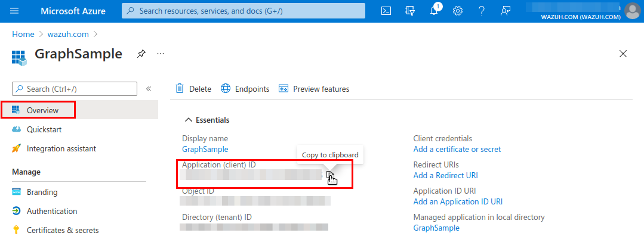This screenshot has height=236, width=644.
Task: Click Add a certificate or secret link
Action: point(457,150)
